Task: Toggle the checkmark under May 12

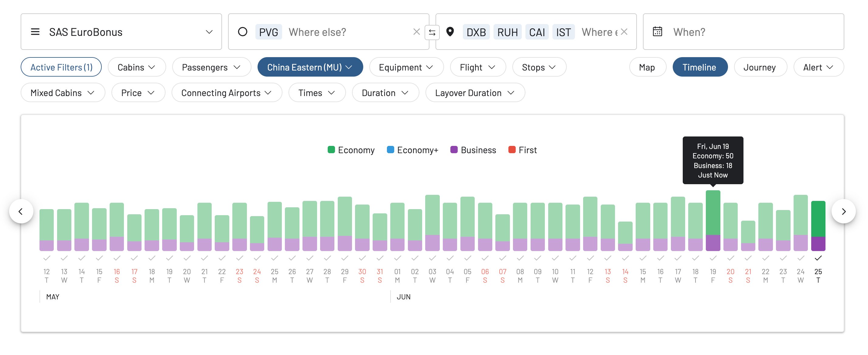Action: 46,259
